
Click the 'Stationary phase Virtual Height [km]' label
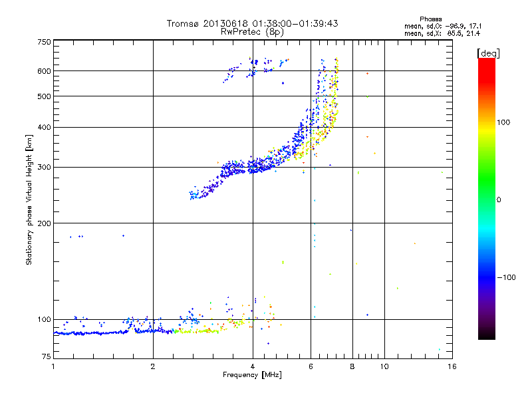coord(29,199)
